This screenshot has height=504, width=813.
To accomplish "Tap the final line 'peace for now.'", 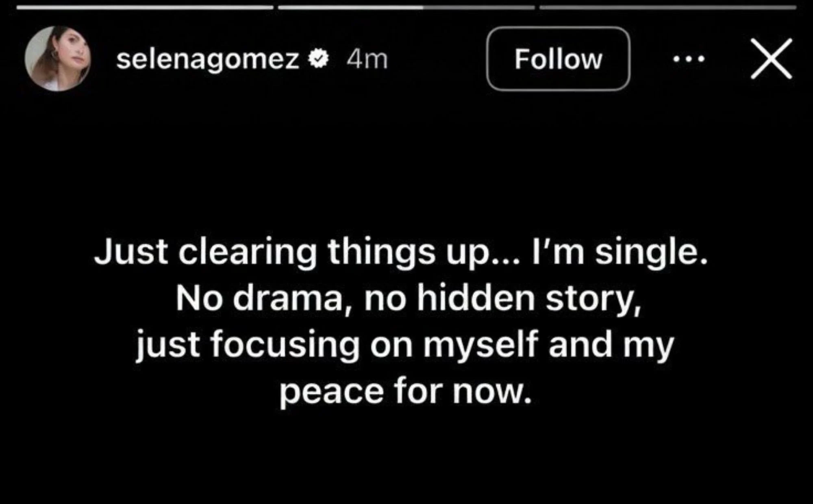I will point(405,391).
